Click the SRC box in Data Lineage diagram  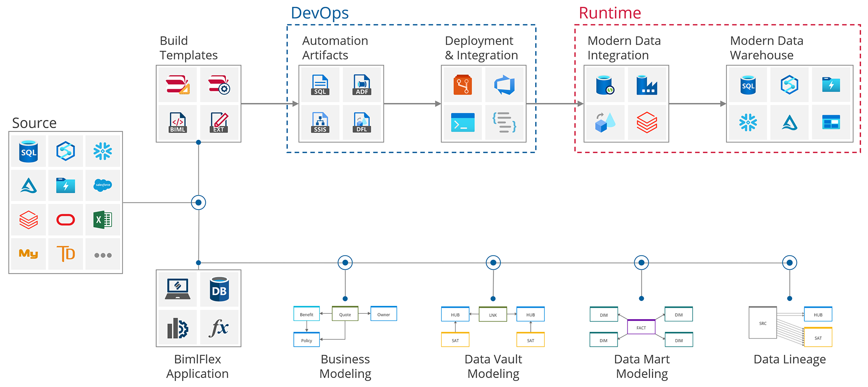point(763,323)
